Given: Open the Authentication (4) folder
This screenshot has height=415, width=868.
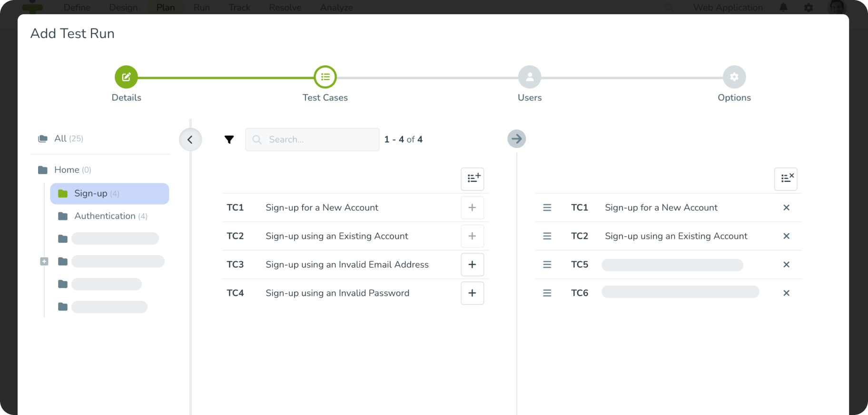Looking at the screenshot, I should click(103, 216).
